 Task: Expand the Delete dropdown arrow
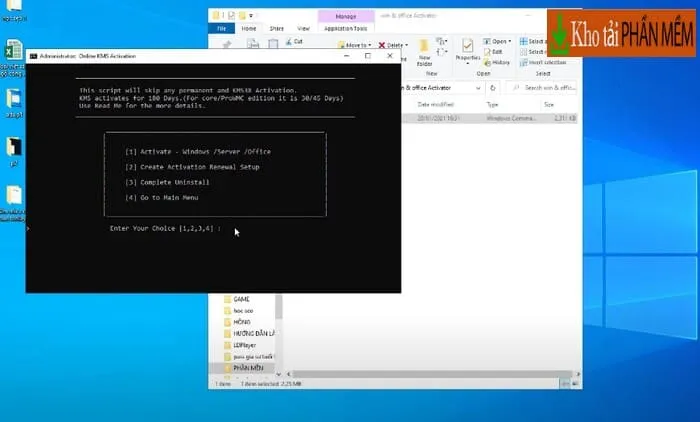tap(406, 45)
